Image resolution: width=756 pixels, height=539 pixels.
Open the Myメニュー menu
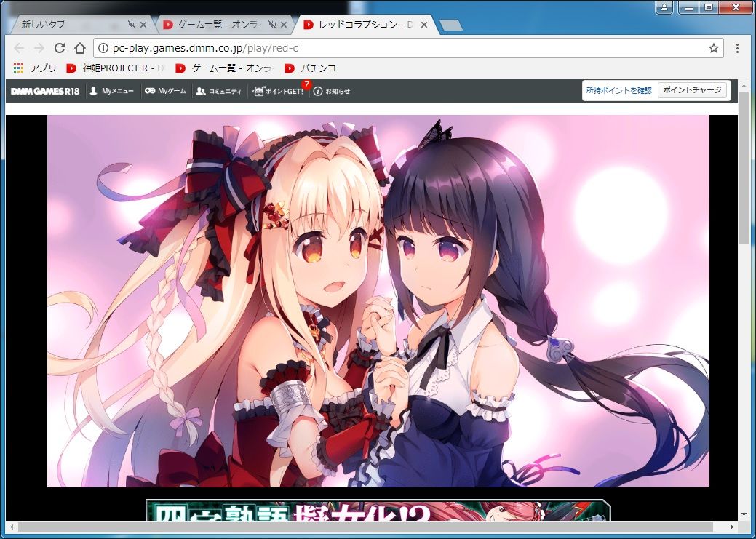[x=111, y=91]
